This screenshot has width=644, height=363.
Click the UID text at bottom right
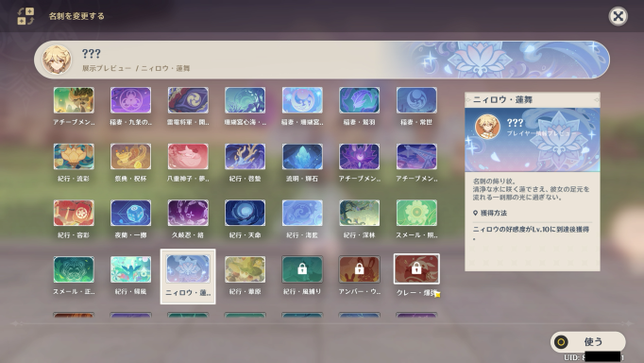[594, 357]
